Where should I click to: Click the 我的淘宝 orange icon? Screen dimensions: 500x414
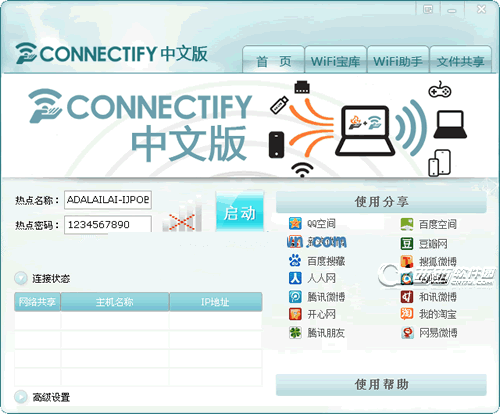(x=407, y=314)
